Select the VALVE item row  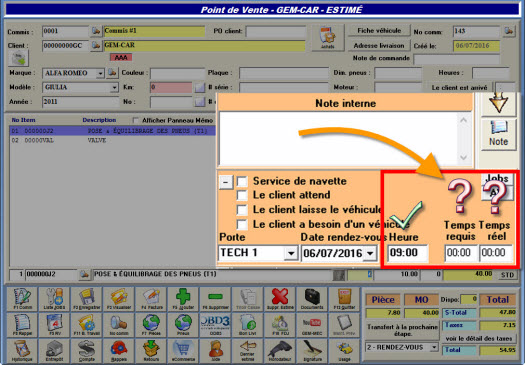point(112,140)
